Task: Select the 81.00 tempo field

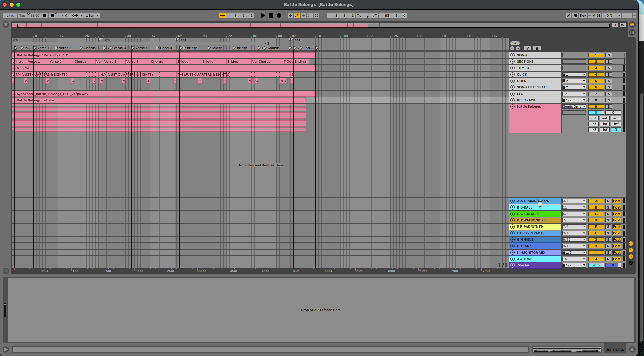Action: (x=34, y=15)
